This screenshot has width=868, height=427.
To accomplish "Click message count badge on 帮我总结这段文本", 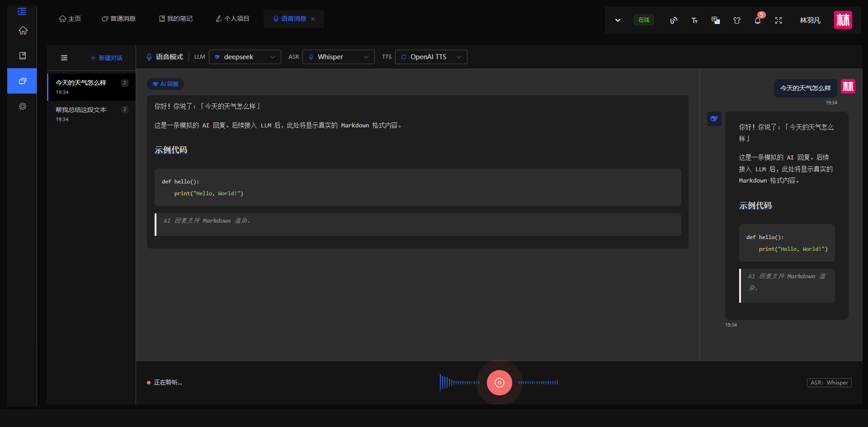I will tap(125, 110).
